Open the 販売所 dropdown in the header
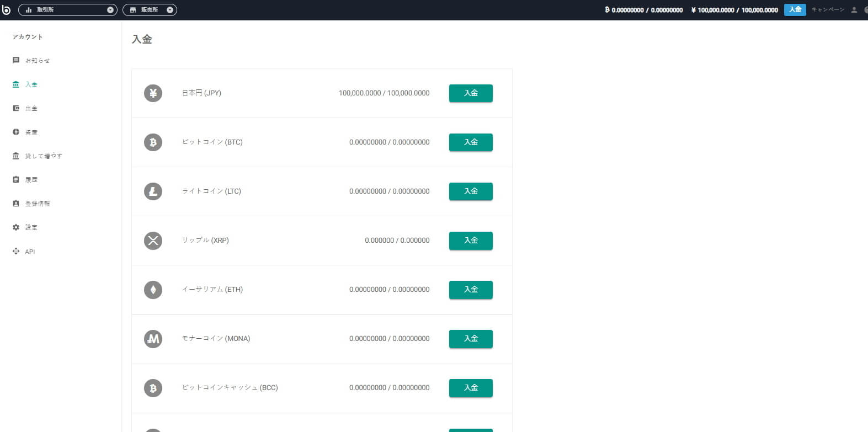The height and width of the screenshot is (432, 868). [150, 10]
